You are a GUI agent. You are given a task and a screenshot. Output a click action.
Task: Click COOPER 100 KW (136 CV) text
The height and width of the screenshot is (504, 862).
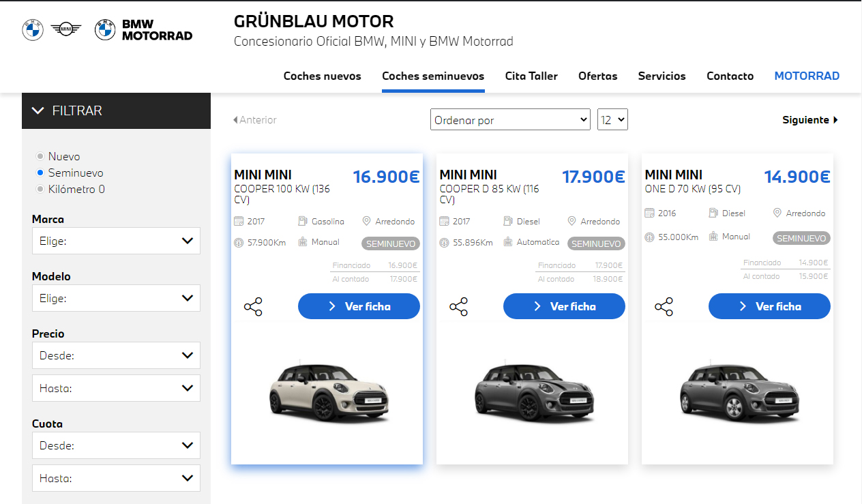282,194
